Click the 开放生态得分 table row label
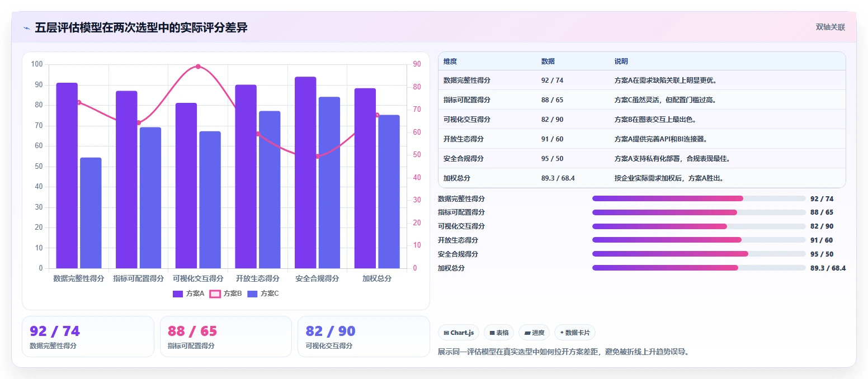Viewport: 868px width, 379px height. click(x=464, y=139)
